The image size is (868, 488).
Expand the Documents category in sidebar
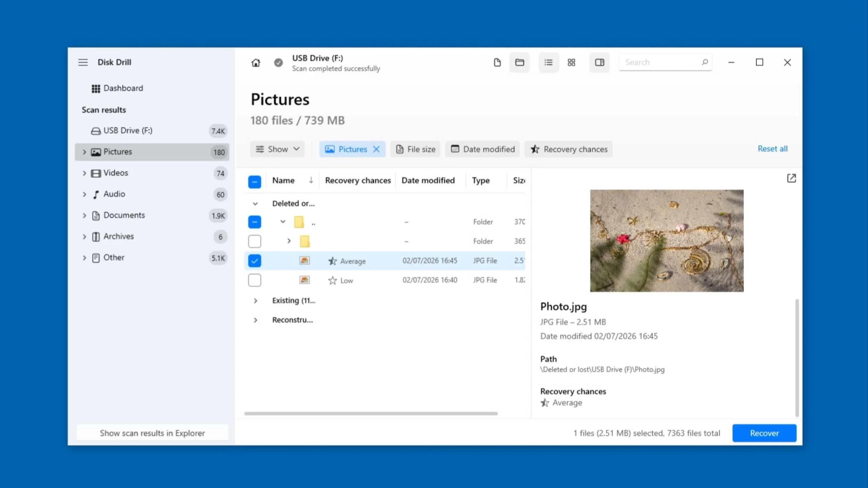[84, 215]
